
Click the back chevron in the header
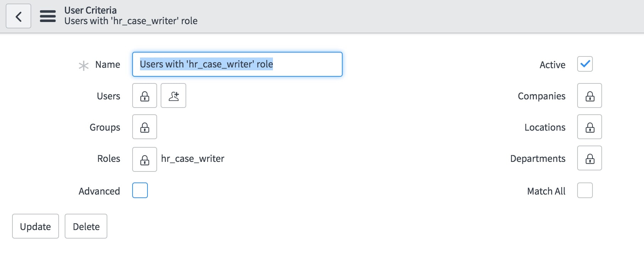(18, 16)
